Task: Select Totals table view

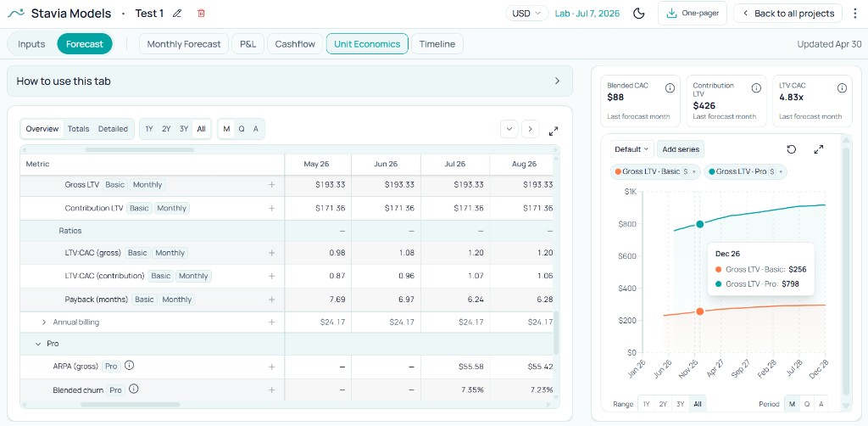Action: tap(79, 129)
